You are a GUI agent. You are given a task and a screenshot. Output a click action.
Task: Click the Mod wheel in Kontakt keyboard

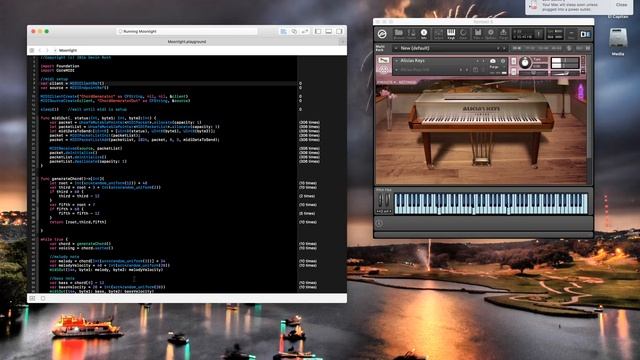coord(387,200)
